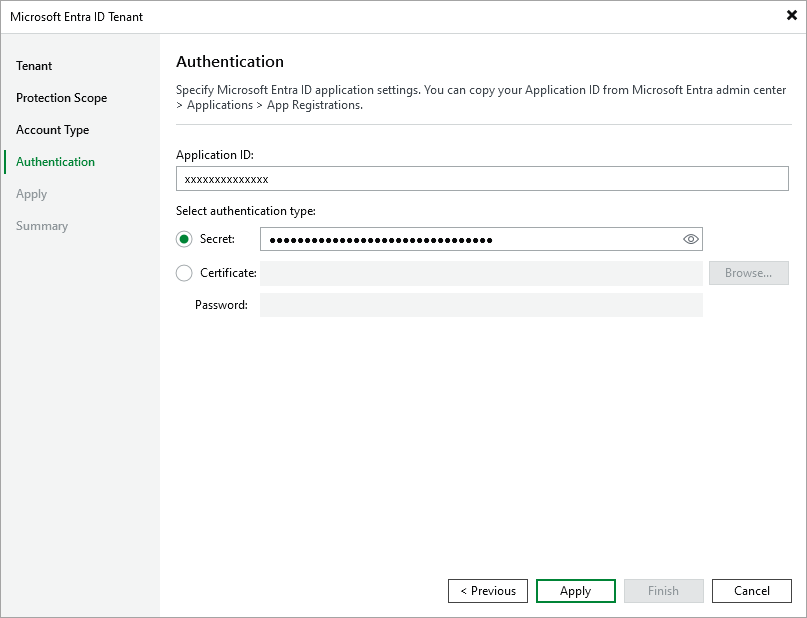The width and height of the screenshot is (807, 618).
Task: Close the Microsoft Entra ID Tenant dialog
Action: click(791, 15)
